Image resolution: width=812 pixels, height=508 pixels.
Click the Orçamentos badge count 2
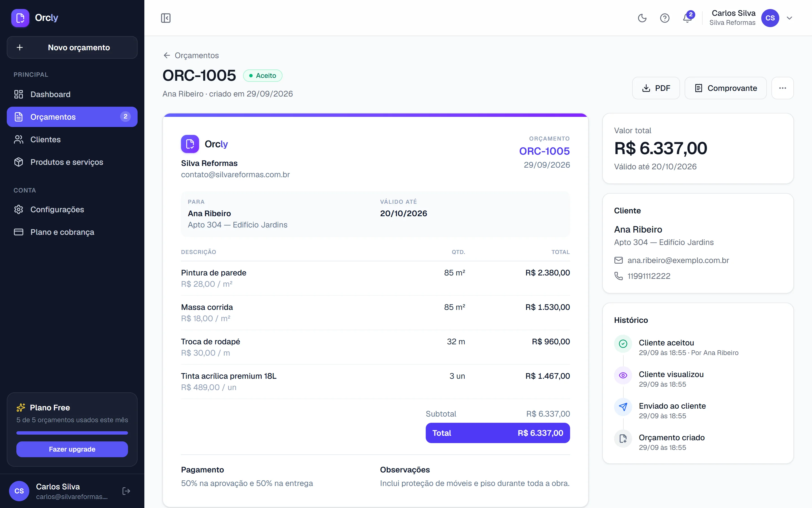[125, 117]
